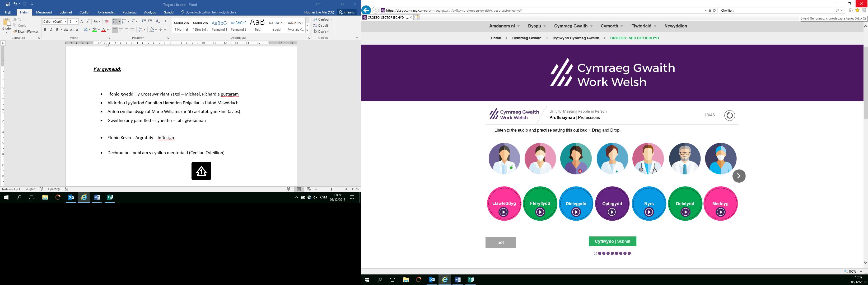Toggle the bullet list button
Screen dimensions: 868x285
[115, 22]
